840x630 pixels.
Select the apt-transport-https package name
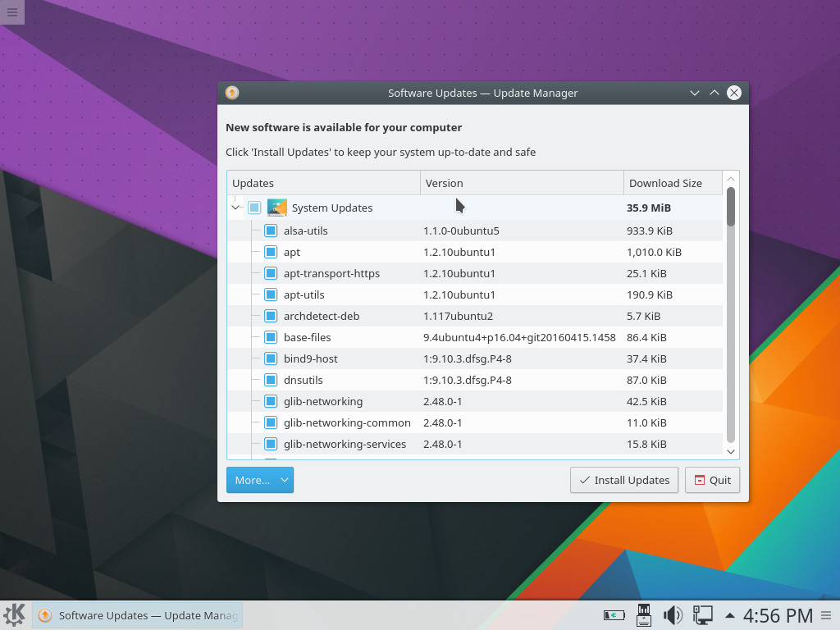331,274
